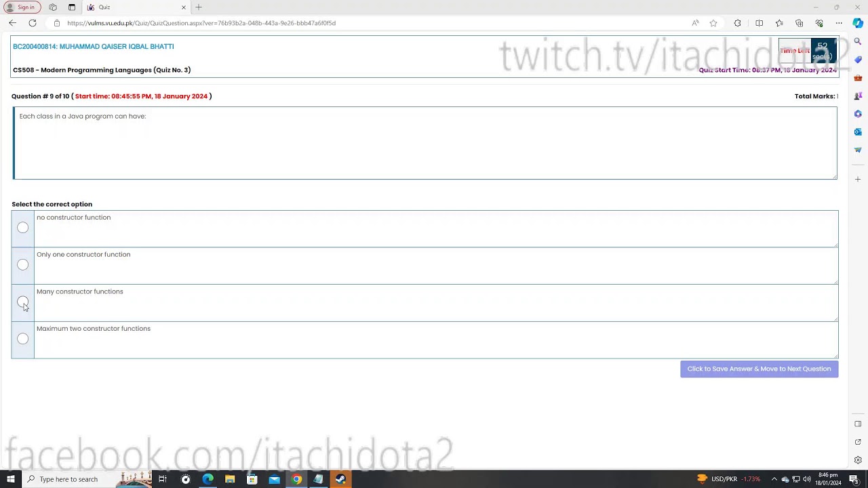
Task: Refresh the quiz page
Action: pyautogui.click(x=32, y=23)
